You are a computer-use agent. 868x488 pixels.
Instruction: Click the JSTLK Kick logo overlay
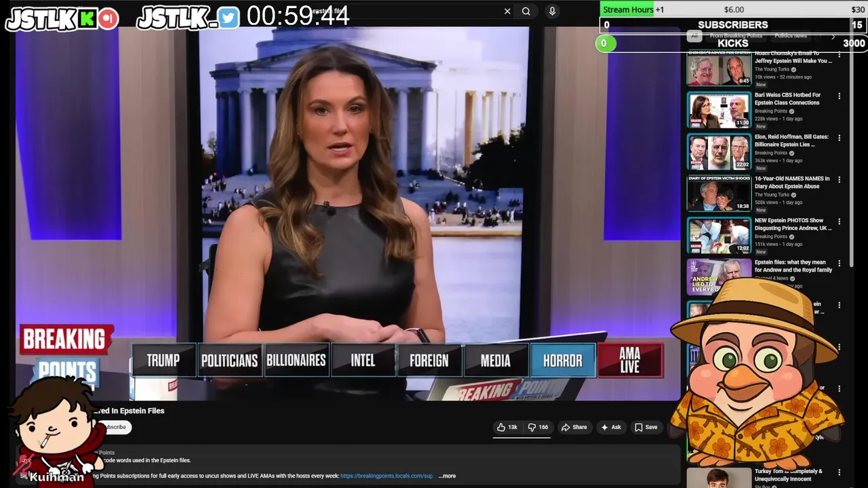[x=62, y=19]
